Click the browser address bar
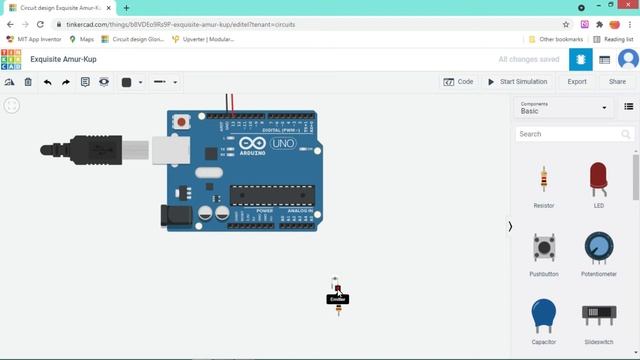 pos(312,24)
